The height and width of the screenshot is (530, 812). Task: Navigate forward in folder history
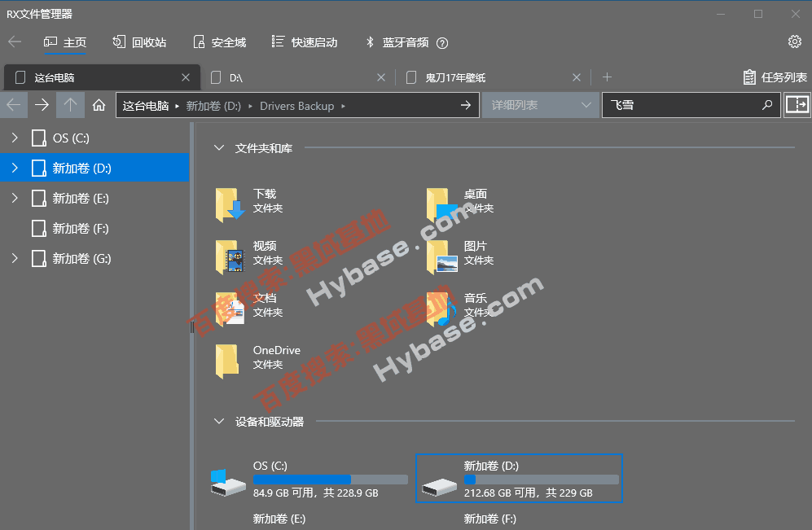point(42,105)
